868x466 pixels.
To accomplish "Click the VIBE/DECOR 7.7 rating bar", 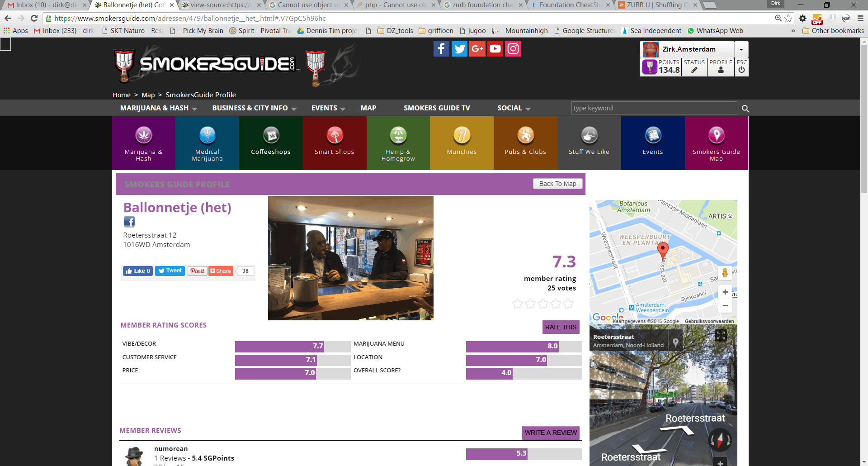I will (292, 347).
